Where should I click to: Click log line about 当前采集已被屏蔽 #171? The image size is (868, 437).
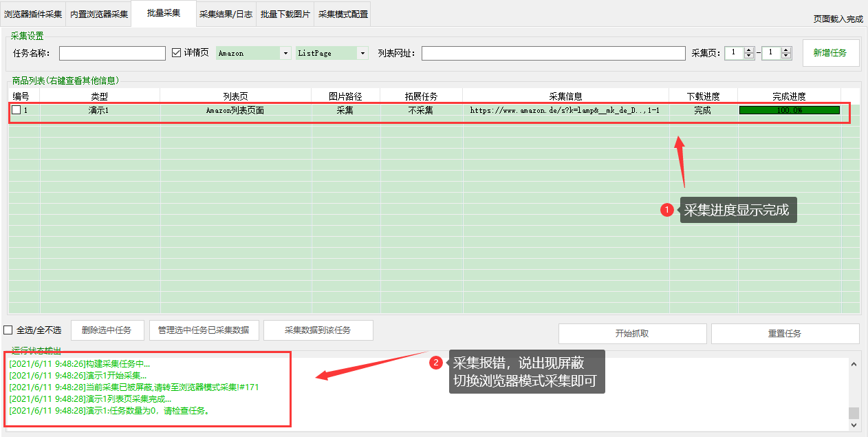click(134, 387)
